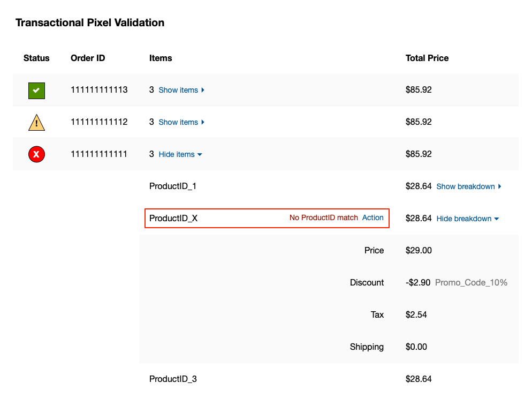Select the yellow warning icon for order 111111111112
The height and width of the screenshot is (398, 532).
pos(36,122)
